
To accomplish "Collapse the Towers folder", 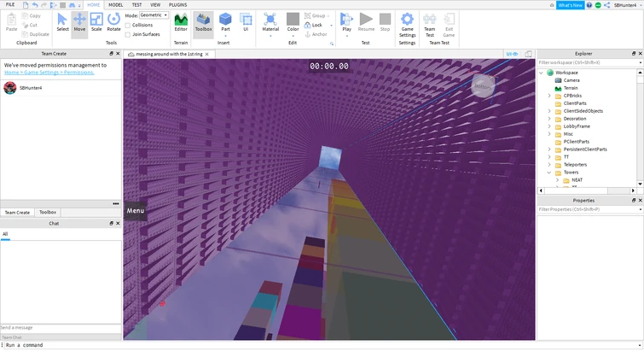I will point(549,173).
